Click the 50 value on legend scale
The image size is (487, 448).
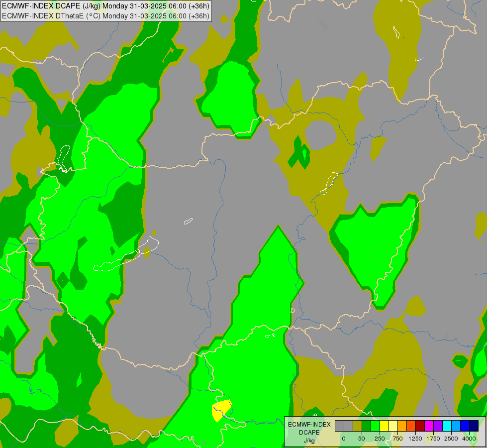(362, 439)
